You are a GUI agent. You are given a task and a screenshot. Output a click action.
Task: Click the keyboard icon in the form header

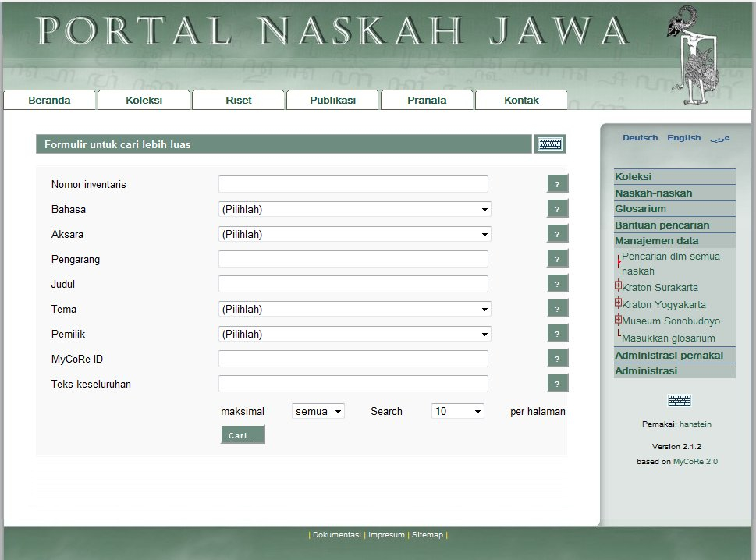(x=550, y=144)
